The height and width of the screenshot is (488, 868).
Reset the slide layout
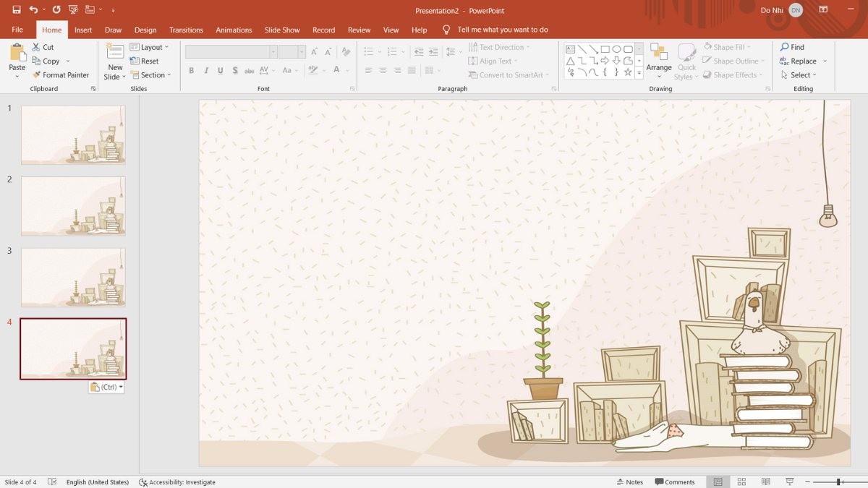coord(145,61)
